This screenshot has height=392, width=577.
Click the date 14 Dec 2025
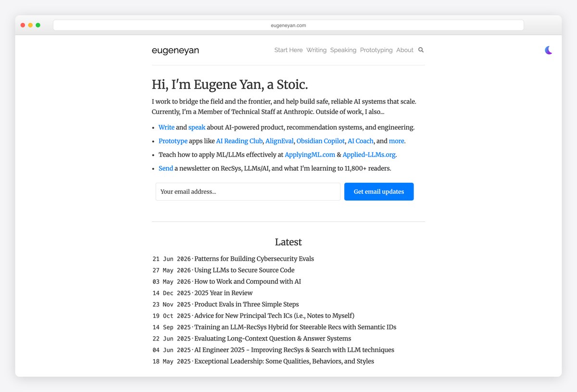click(172, 293)
